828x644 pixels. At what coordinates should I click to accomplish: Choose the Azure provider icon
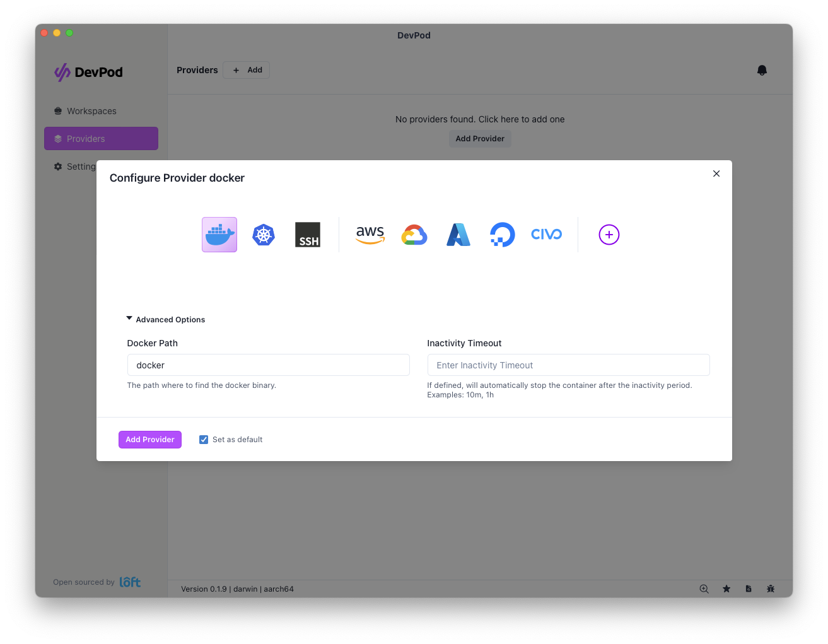pos(458,234)
